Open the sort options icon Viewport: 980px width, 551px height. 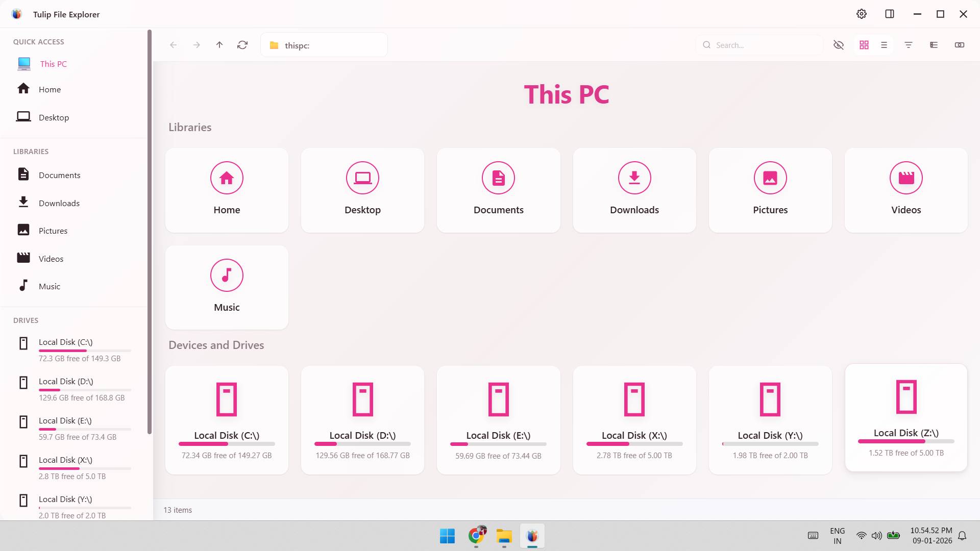pos(909,45)
